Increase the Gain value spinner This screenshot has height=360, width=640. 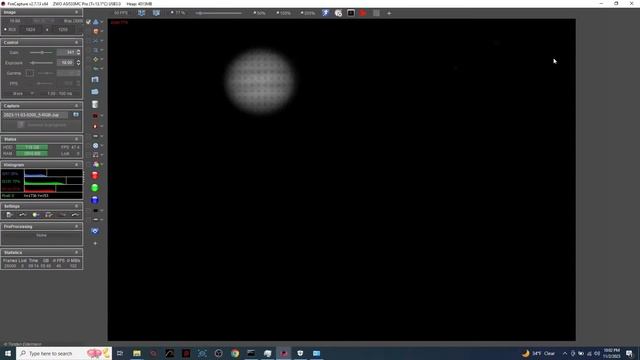point(78,51)
